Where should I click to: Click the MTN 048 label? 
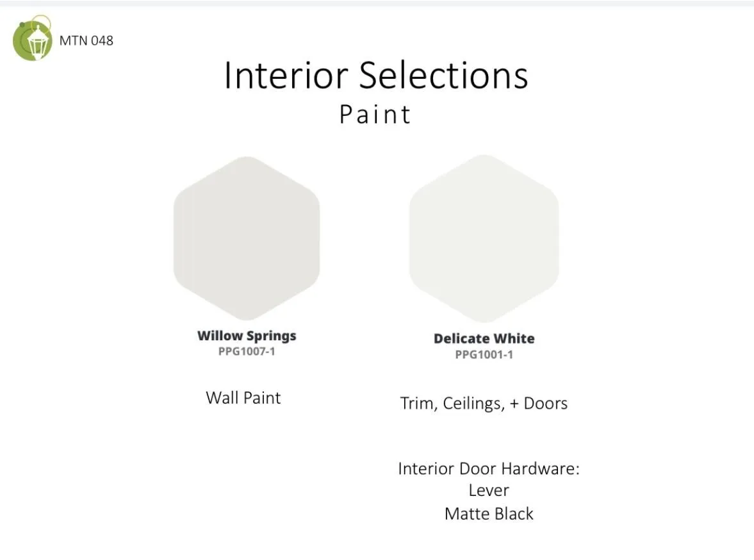(x=86, y=40)
